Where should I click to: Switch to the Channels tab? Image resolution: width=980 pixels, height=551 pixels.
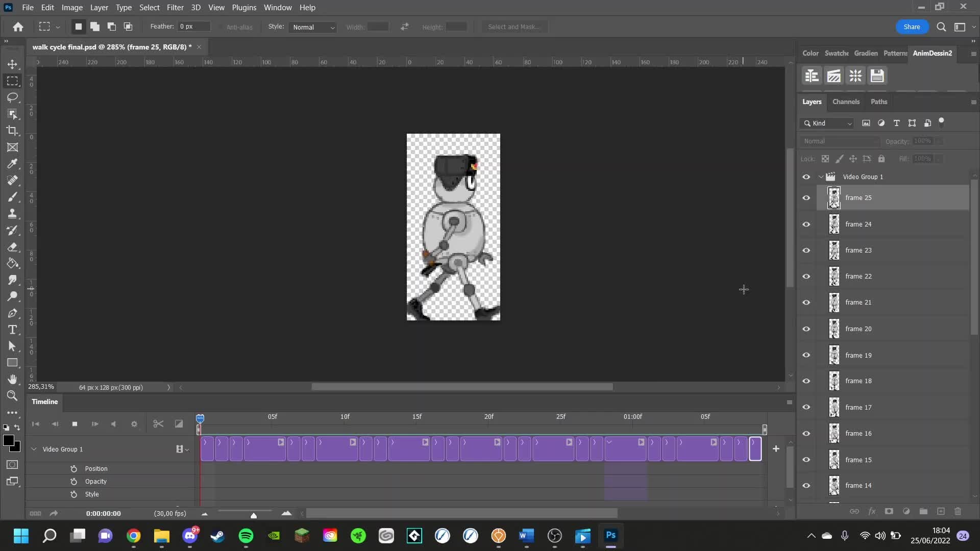click(x=846, y=102)
